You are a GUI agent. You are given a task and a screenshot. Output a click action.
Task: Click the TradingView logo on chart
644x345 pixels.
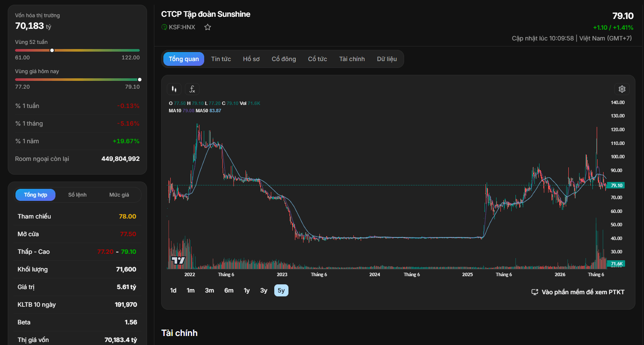click(x=178, y=260)
